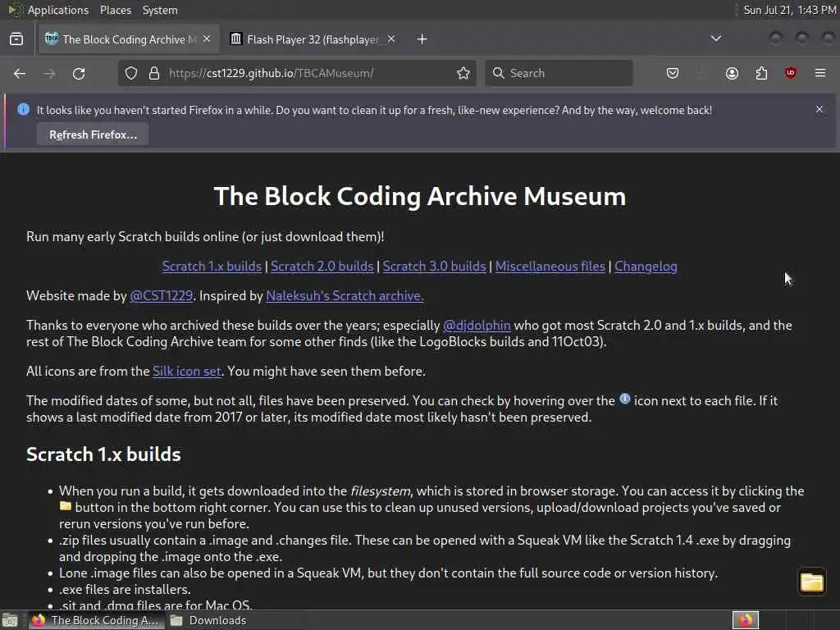The width and height of the screenshot is (840, 630).
Task: Switch to The Block Coding Archive tab
Action: point(129,39)
